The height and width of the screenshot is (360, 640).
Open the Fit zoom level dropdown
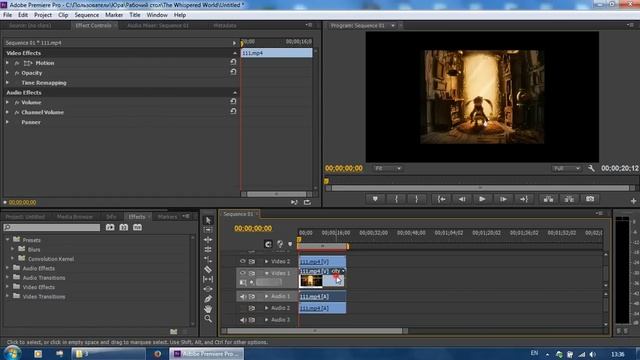tap(388, 168)
